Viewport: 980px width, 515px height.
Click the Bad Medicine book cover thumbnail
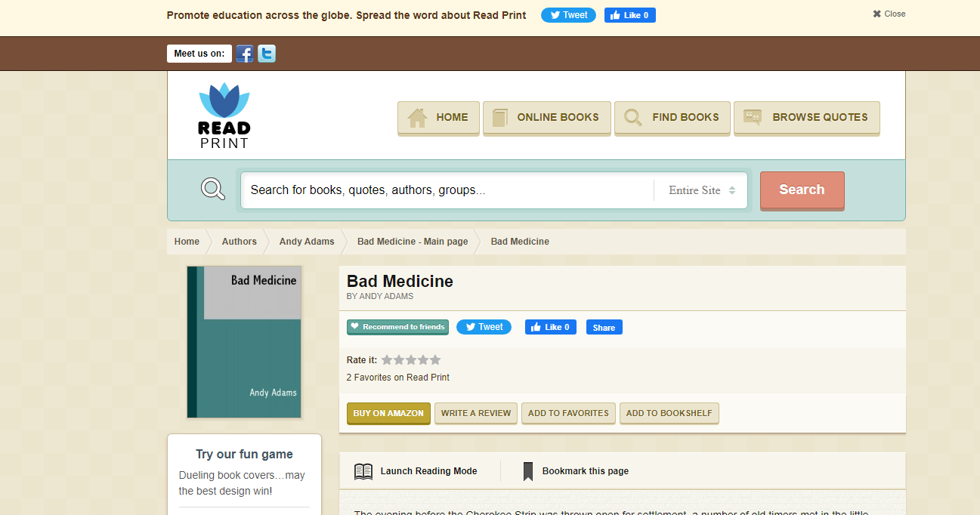point(244,342)
